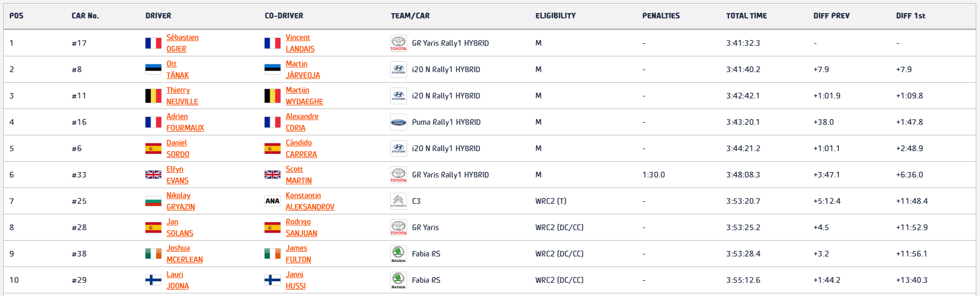Screen dimensions: 980x296
Task: Click the Toyota logo in Ogier's row
Action: point(398,43)
